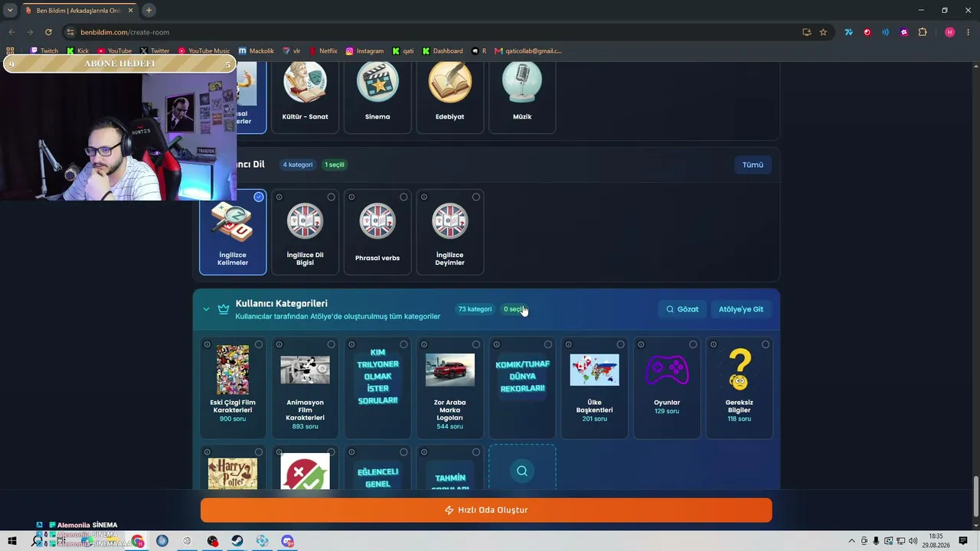Click the info icon on Oyunlar card

point(641,344)
